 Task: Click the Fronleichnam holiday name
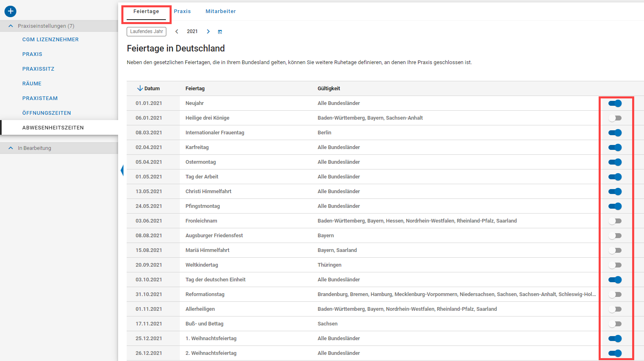[201, 221]
